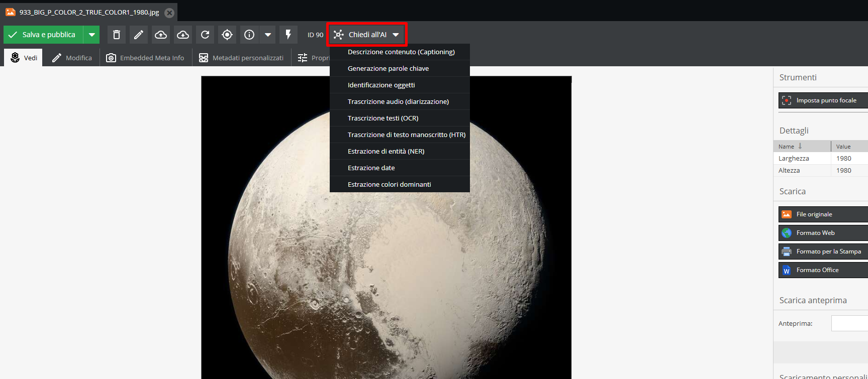The image size is (868, 379).
Task: Click the info circle icon
Action: (x=249, y=35)
